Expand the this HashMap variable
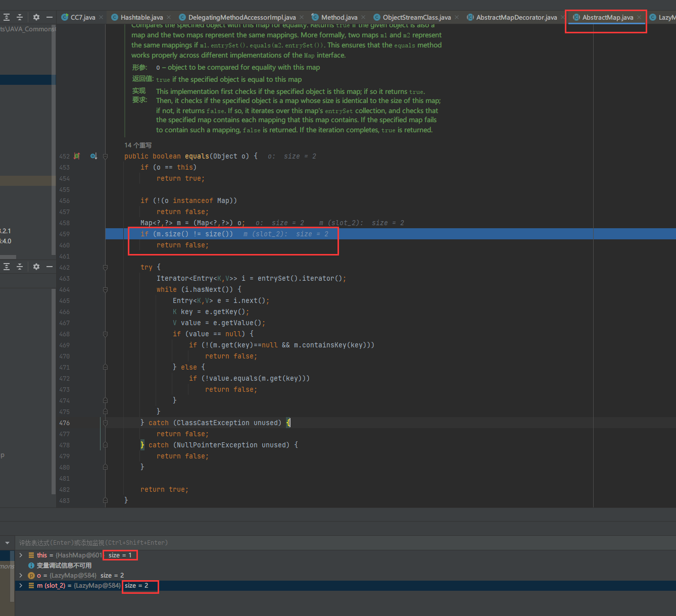This screenshot has width=676, height=616. 21,555
